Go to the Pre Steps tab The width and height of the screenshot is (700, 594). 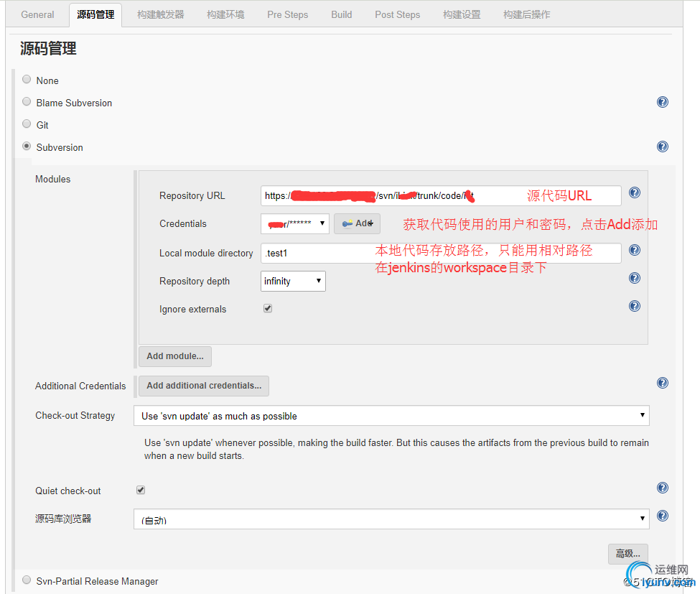(x=287, y=15)
